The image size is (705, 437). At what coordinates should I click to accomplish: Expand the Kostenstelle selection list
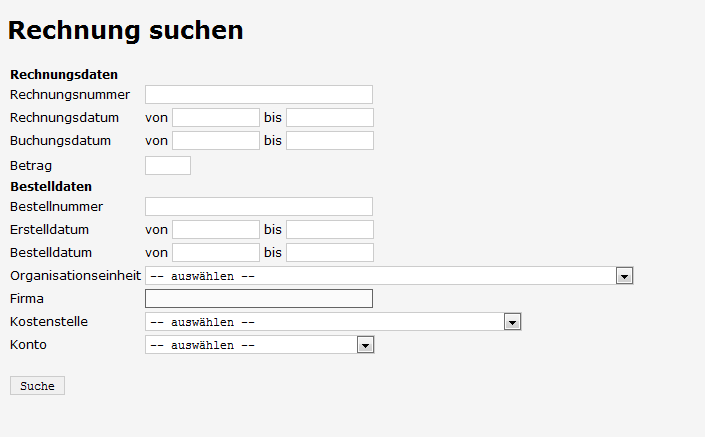(x=324, y=322)
